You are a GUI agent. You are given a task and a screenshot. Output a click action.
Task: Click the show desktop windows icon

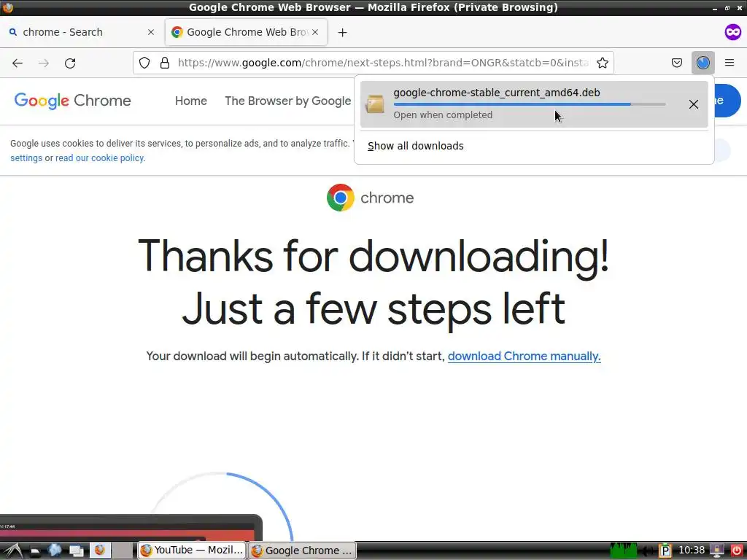[x=76, y=551]
